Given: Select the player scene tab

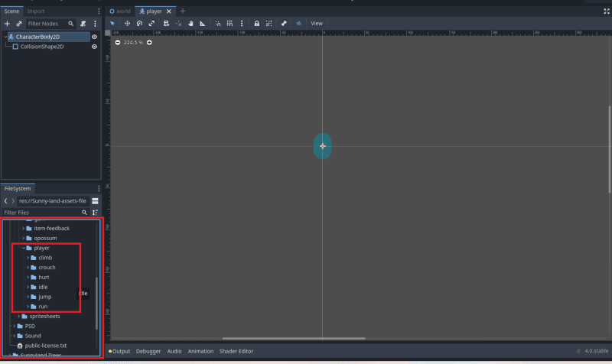Looking at the screenshot, I should (x=151, y=11).
